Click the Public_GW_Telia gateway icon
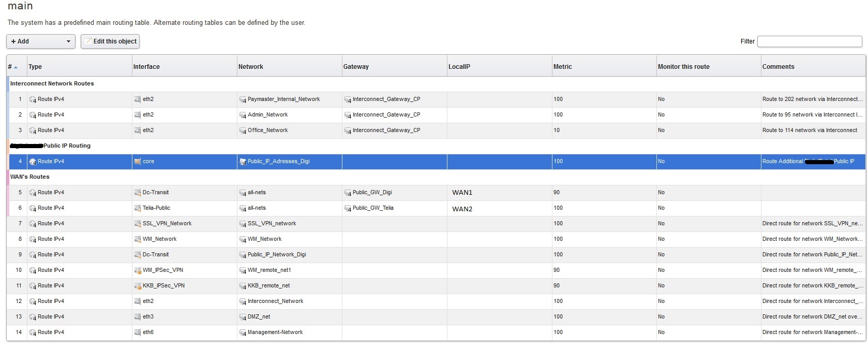Image resolution: width=868 pixels, height=347 pixels. [x=348, y=208]
